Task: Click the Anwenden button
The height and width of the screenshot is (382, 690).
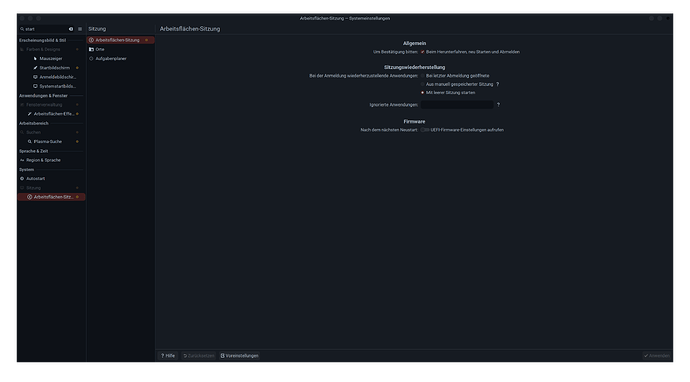Action: click(x=657, y=356)
